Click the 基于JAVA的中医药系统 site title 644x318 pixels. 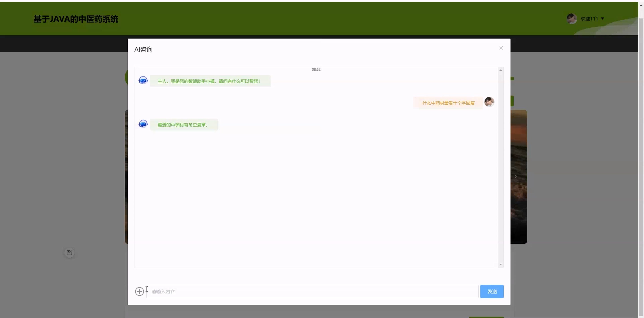(76, 19)
